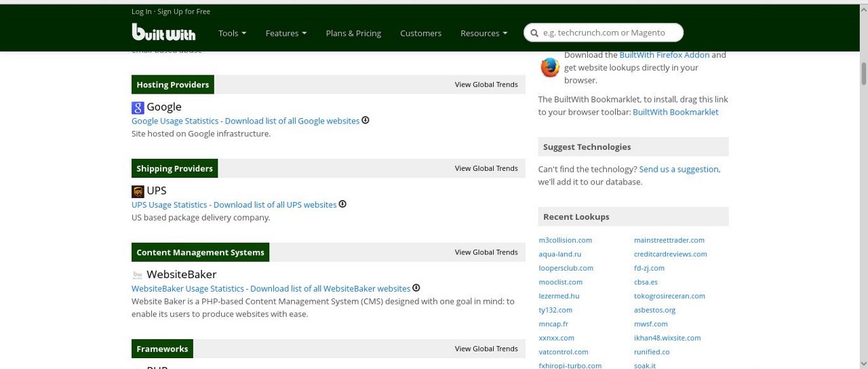Open recent lookup mwsf.com
Image resolution: width=868 pixels, height=369 pixels.
(x=651, y=324)
